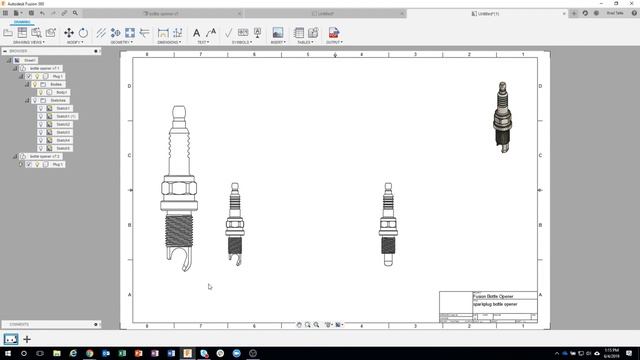Create a Base View from the toolbar

8,33
